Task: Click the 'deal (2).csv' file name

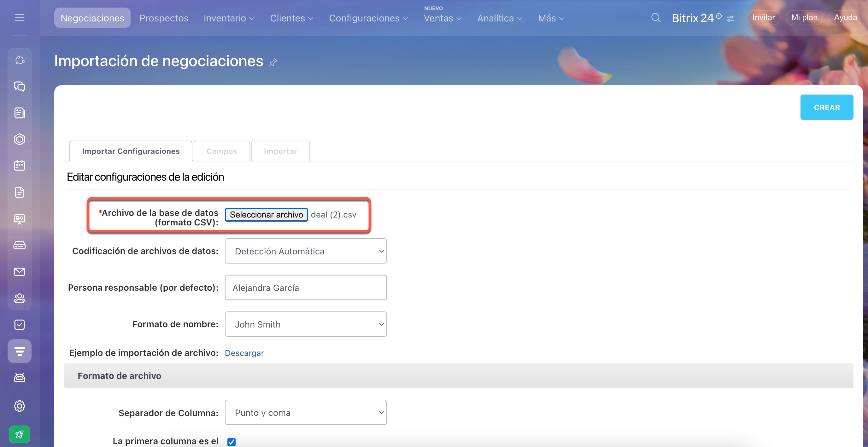Action: coord(333,215)
